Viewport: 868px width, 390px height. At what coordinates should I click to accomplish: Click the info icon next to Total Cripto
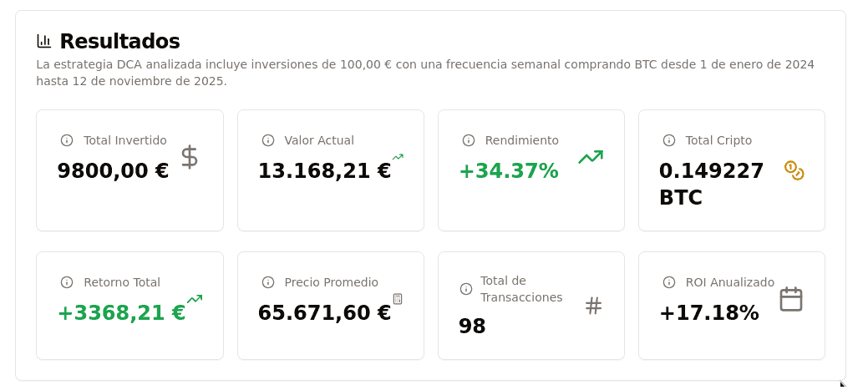[669, 140]
